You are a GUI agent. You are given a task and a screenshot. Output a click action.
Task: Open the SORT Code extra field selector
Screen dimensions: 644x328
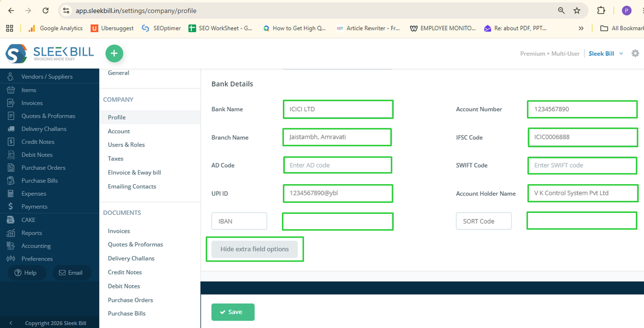pos(484,221)
